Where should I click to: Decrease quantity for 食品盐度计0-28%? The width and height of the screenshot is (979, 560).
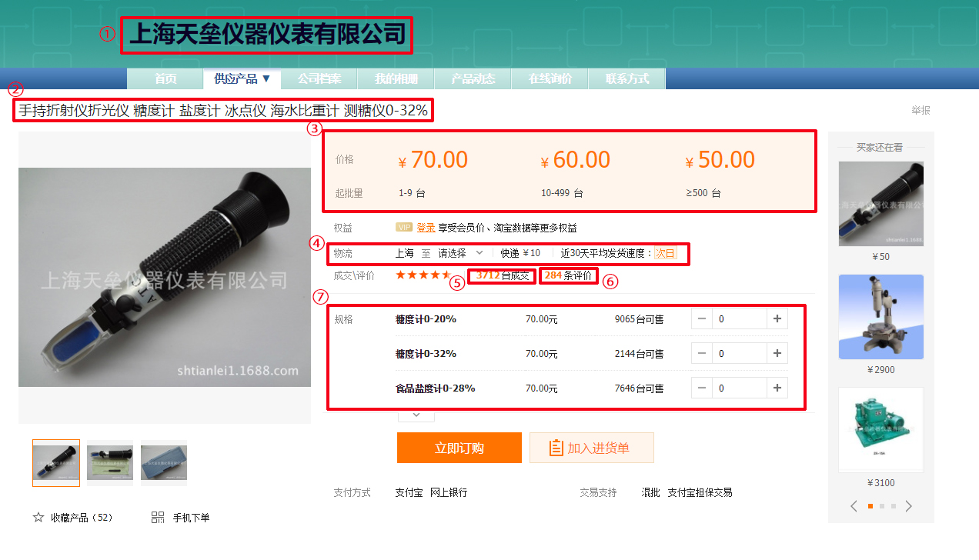tap(702, 388)
